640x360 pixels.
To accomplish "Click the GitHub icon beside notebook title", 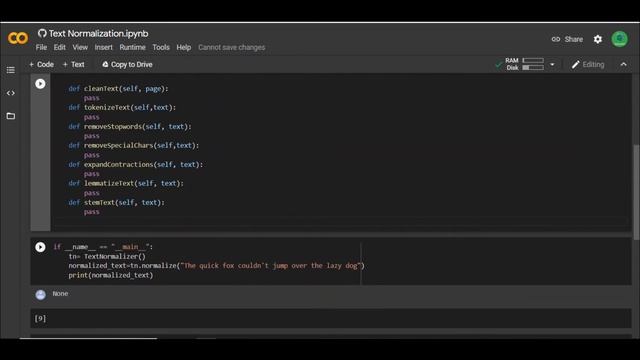I will [42, 33].
